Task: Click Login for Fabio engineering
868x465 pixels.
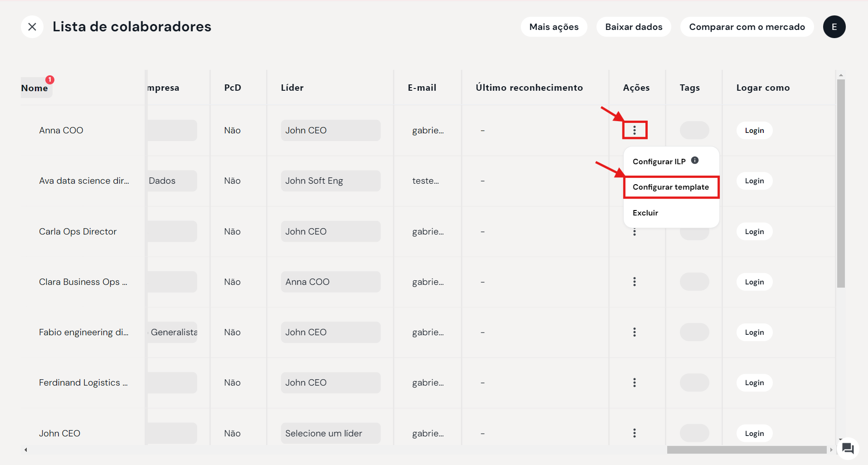Action: click(754, 332)
